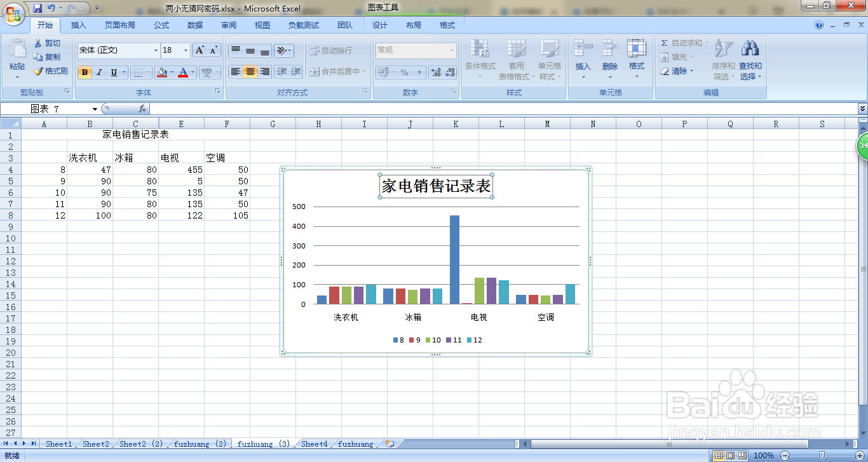Toggle Bold formatting
868x462 pixels.
85,72
